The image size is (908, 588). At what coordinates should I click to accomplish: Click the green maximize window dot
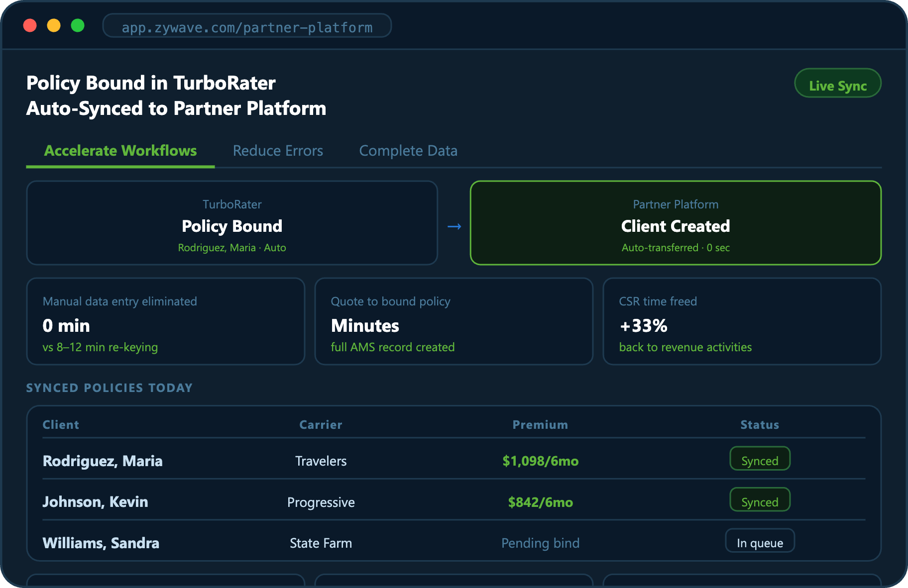78,25
